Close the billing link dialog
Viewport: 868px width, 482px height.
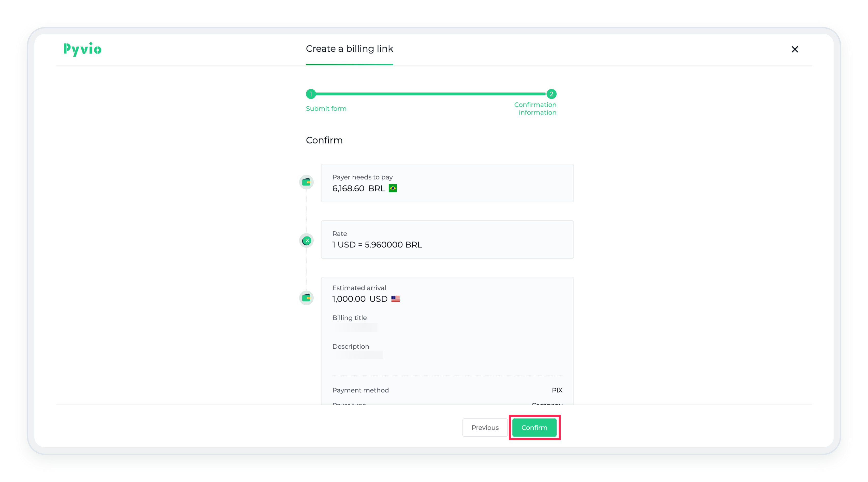[x=794, y=49]
